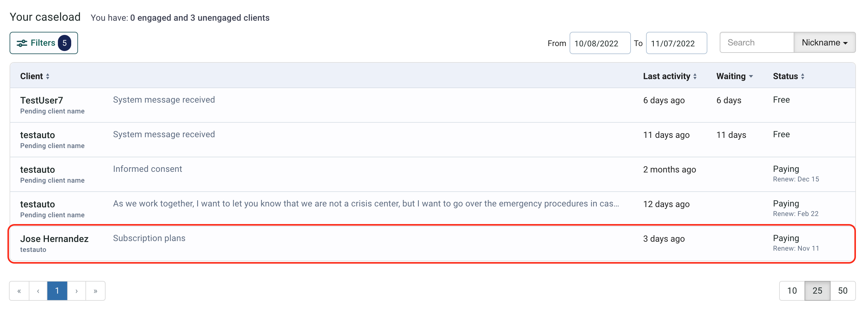Screen dimensions: 868x314
Task: Open Jose Hernandez client row
Action: 432,244
